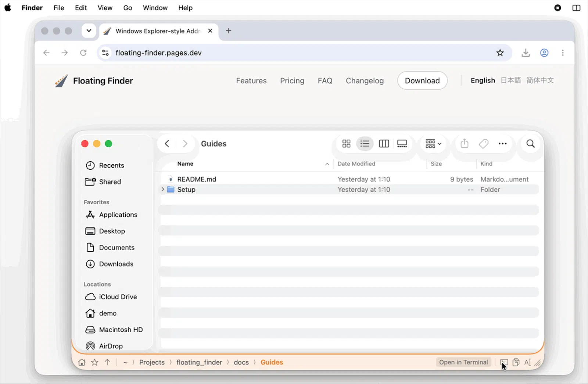Go back in the Guides Finder window
The image size is (588, 384).
pyautogui.click(x=167, y=144)
